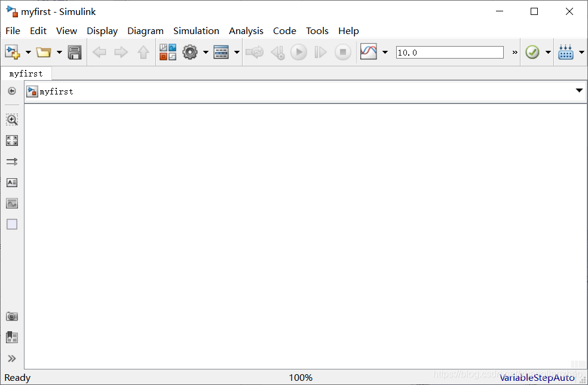Screen dimensions: 588x385
Task: Minimize the myfirst Simulink window
Action: 500,11
